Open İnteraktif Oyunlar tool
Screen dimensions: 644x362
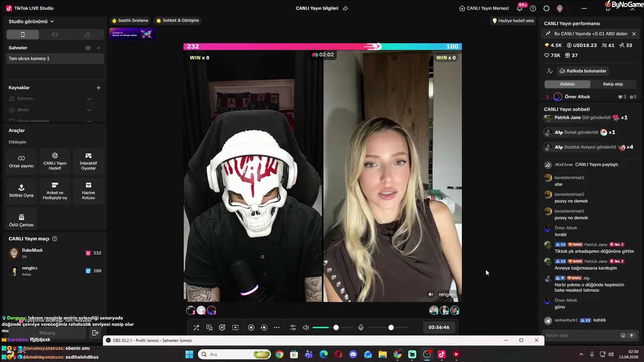89,161
